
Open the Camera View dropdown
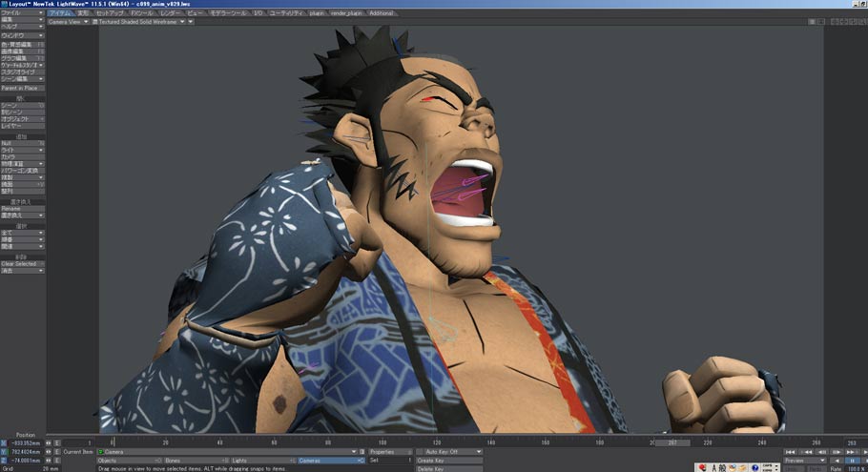69,22
